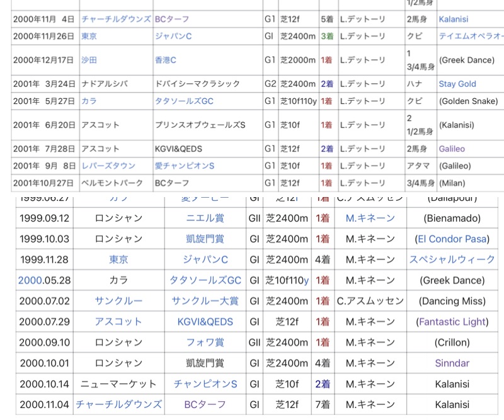
Task: Open BCターフ link in 2000年11月4日 row
Action: click(172, 19)
